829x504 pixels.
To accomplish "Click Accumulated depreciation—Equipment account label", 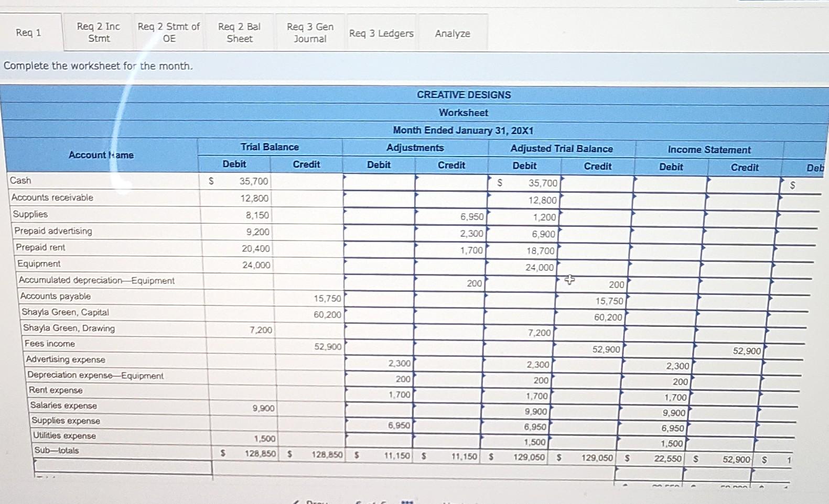I will 96,280.
